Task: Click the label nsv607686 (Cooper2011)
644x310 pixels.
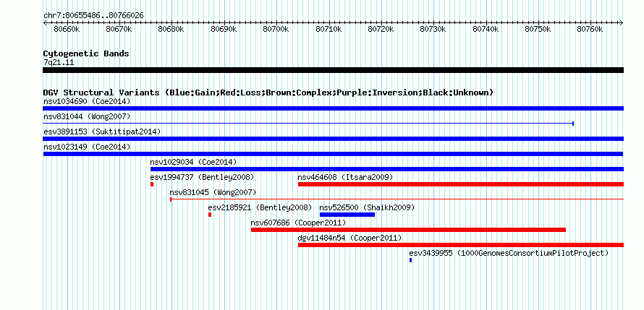Action: 298,223
